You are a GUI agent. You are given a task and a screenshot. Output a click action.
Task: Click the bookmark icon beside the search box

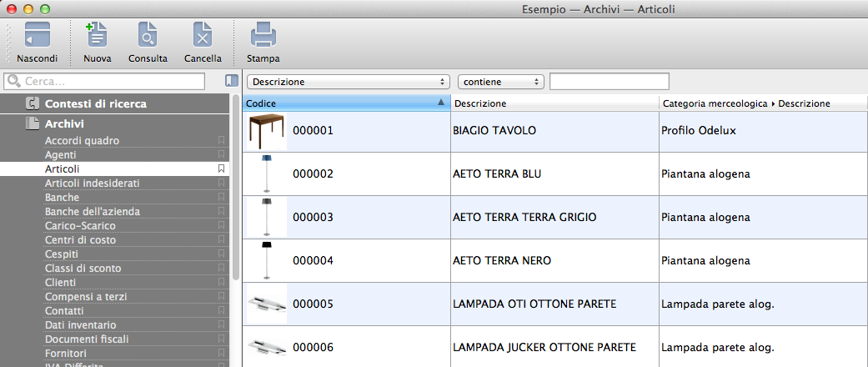pyautogui.click(x=231, y=82)
